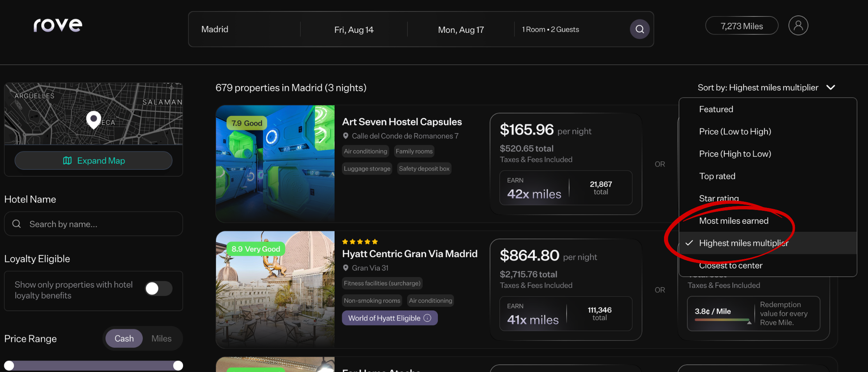Viewport: 868px width, 372px height.
Task: Click 8.9 Very Good rating badge
Action: (x=256, y=249)
